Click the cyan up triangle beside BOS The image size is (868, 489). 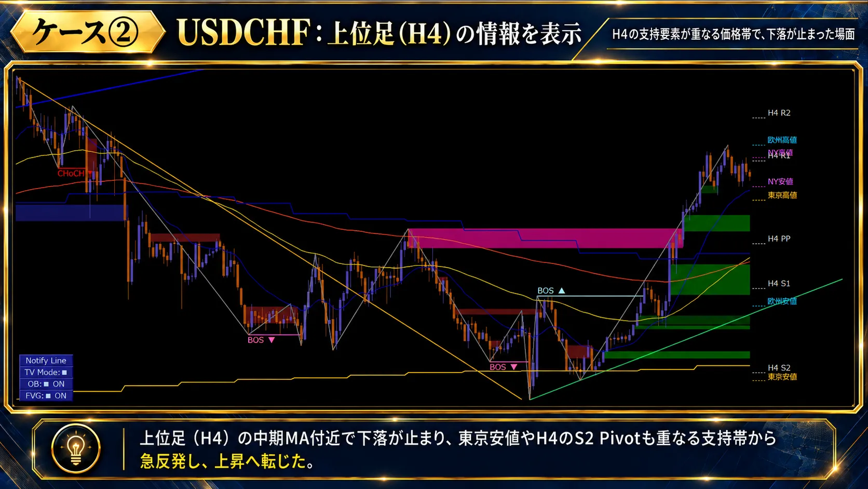(562, 290)
